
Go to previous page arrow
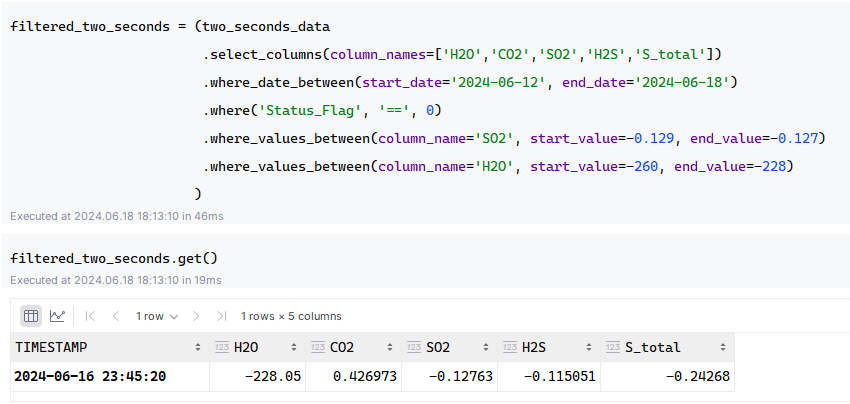[x=115, y=316]
